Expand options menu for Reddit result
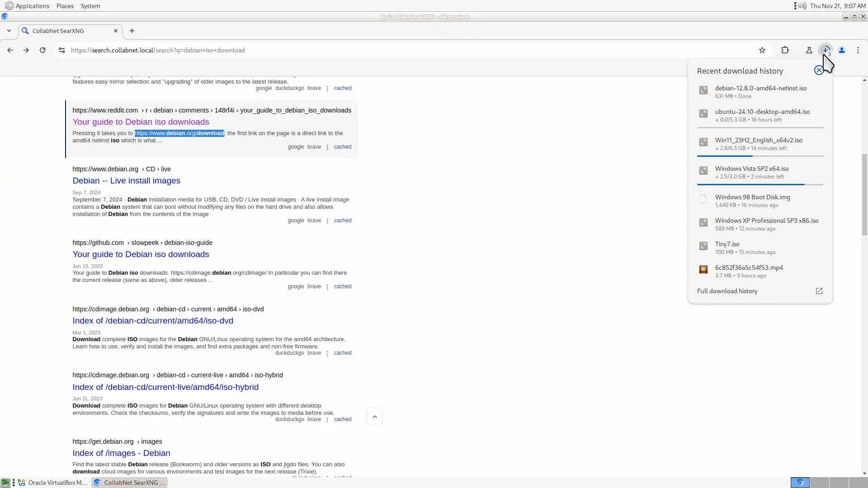 327,147
